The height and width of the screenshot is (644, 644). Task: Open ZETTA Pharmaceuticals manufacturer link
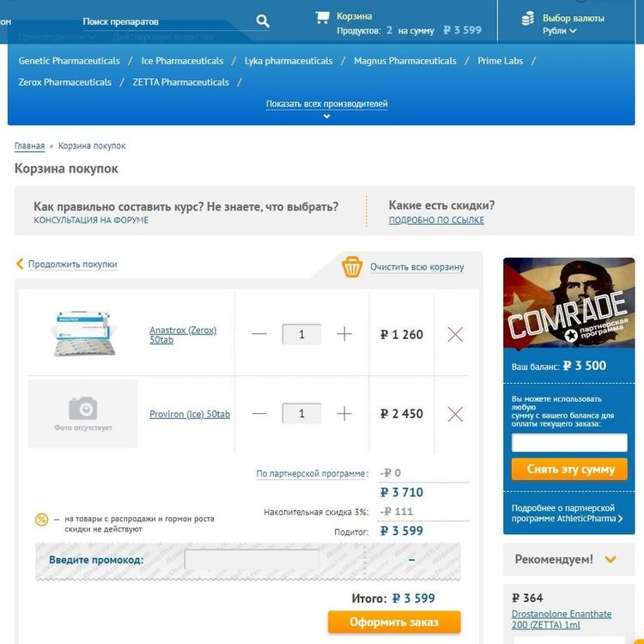pyautogui.click(x=180, y=82)
